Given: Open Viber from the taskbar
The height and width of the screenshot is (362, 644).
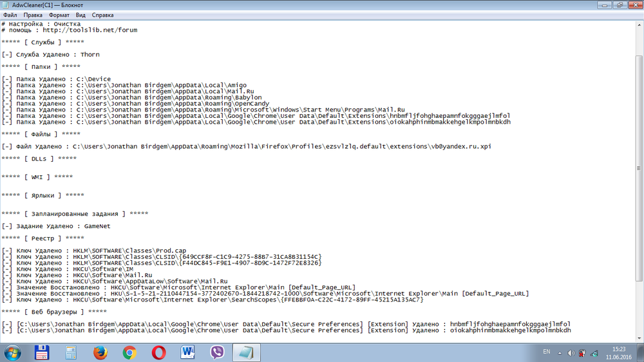Looking at the screenshot, I should coord(217,352).
